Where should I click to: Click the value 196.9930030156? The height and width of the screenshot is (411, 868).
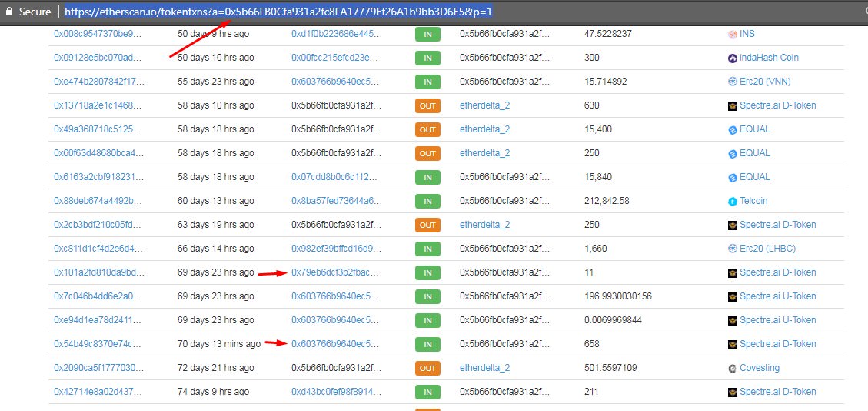click(x=618, y=296)
